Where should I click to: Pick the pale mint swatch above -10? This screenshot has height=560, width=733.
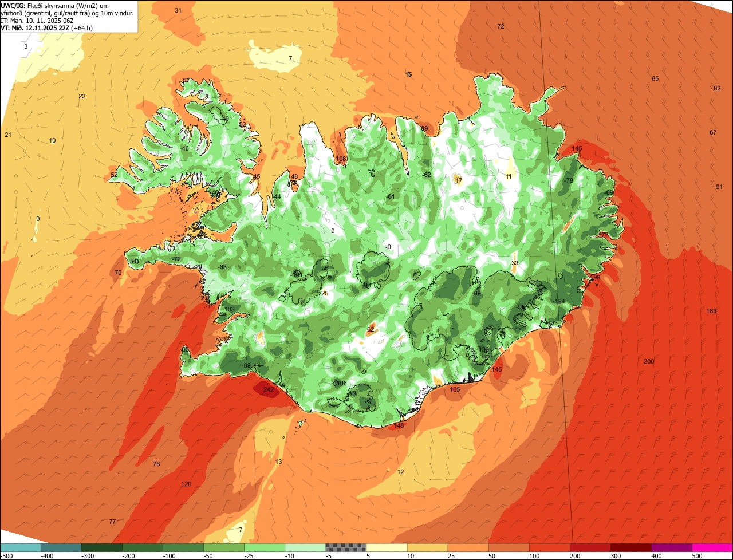305,547
